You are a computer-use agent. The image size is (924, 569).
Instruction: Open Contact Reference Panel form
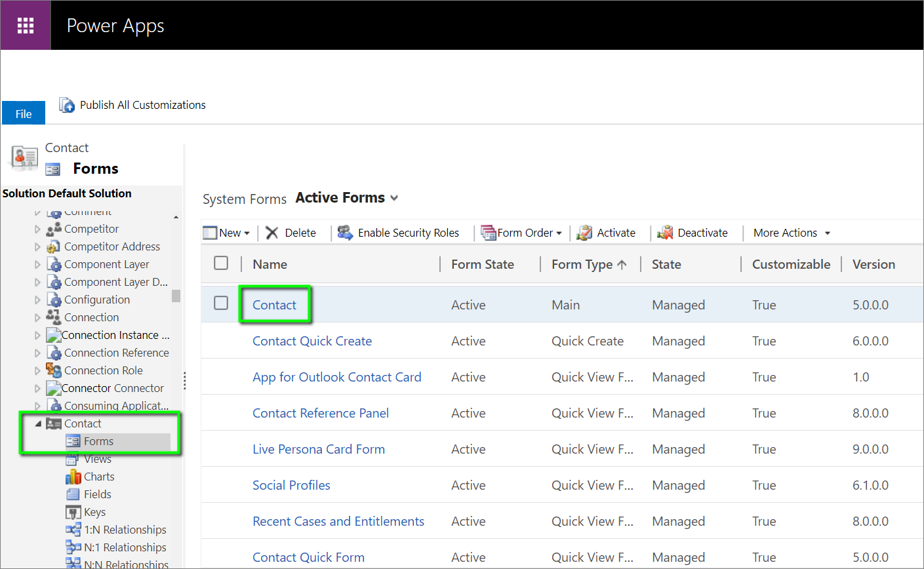click(321, 413)
